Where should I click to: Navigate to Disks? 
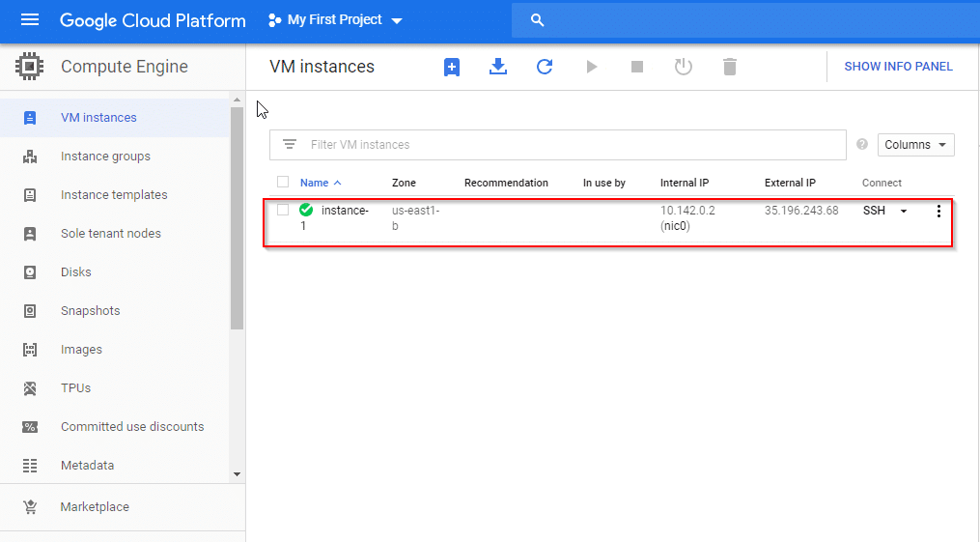(x=75, y=272)
